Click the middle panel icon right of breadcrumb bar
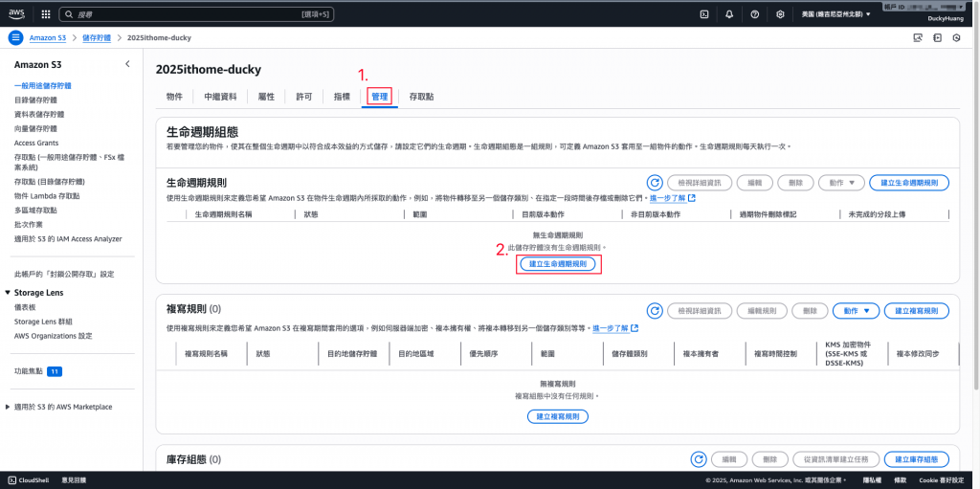The image size is (980, 489). [x=937, y=37]
